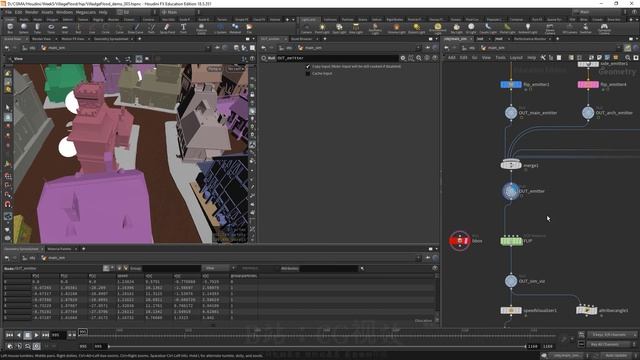Click the current frame number field

(x=58, y=335)
